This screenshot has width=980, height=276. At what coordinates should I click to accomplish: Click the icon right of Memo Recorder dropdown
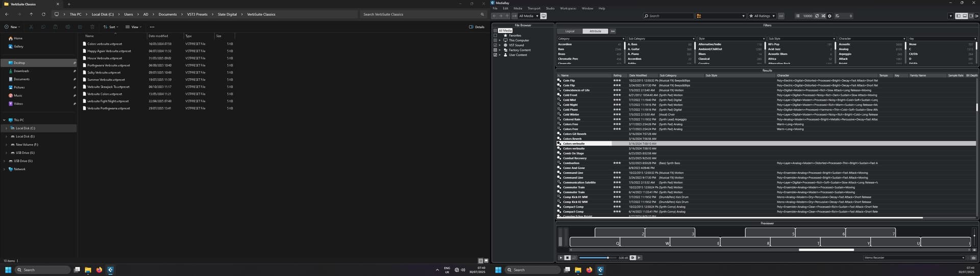click(973, 258)
